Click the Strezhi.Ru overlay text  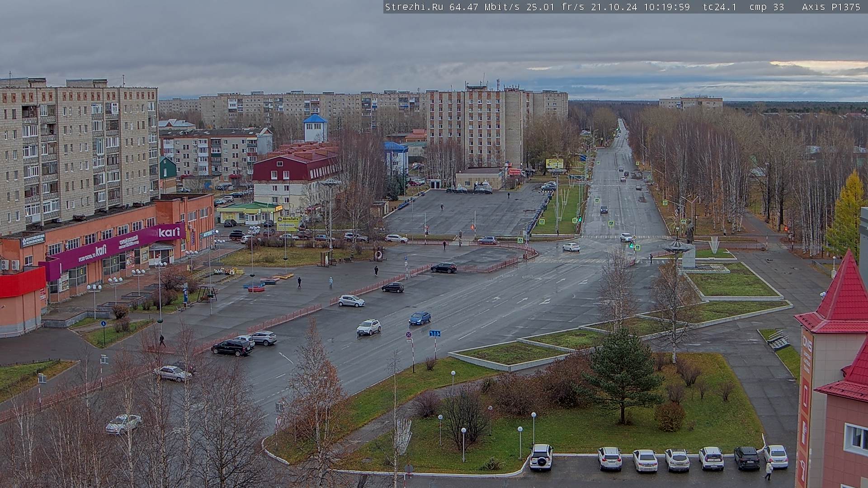(414, 7)
